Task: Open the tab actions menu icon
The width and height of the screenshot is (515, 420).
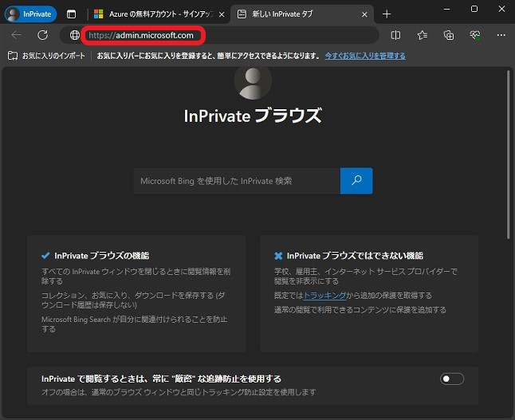Action: pyautogui.click(x=71, y=14)
